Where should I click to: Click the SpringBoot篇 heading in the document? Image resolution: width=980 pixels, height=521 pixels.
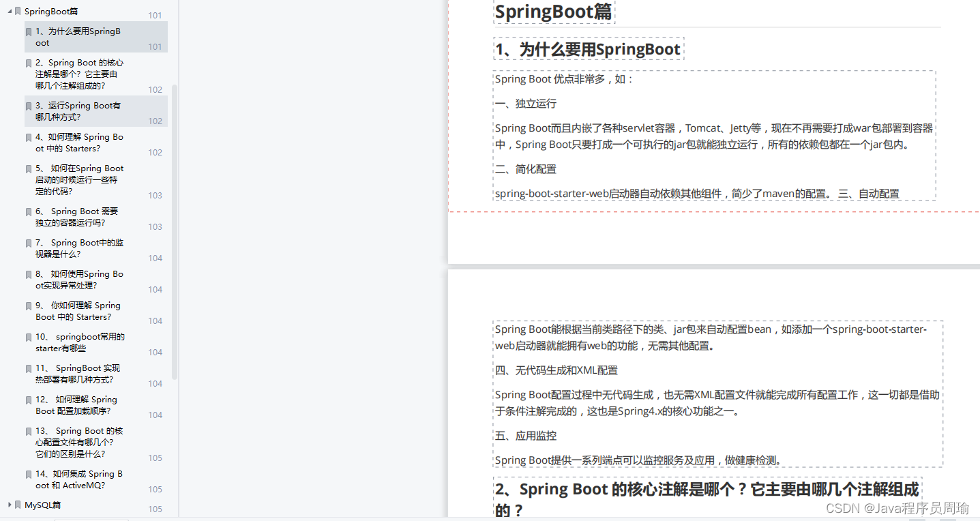pyautogui.click(x=554, y=12)
